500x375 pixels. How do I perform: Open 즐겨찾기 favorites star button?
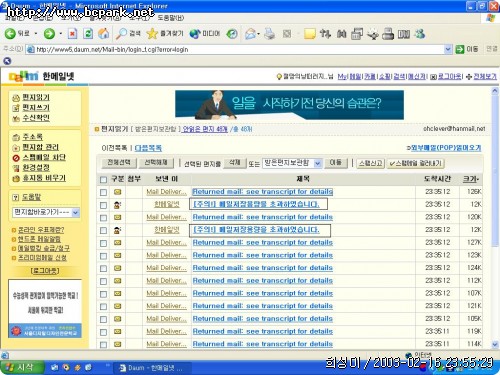pos(165,33)
